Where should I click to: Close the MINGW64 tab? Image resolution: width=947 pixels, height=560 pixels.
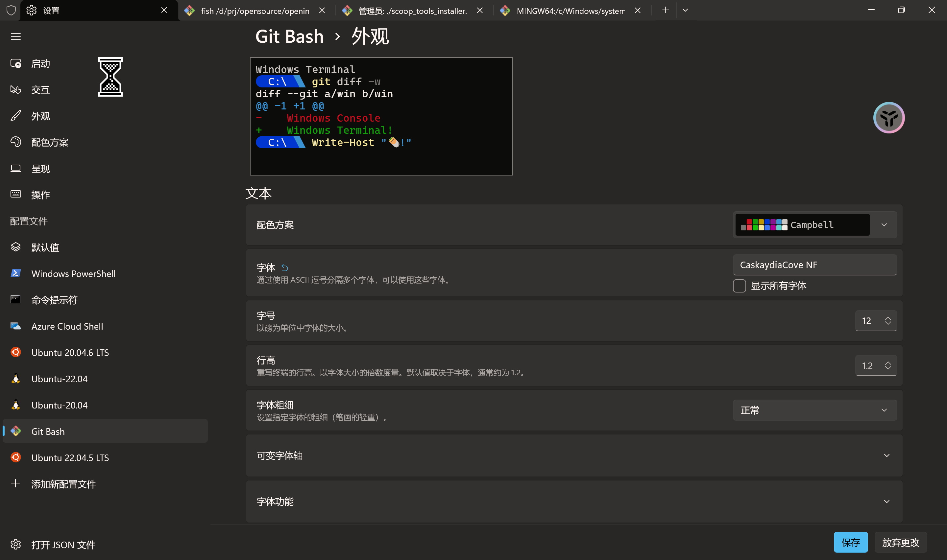coord(638,11)
